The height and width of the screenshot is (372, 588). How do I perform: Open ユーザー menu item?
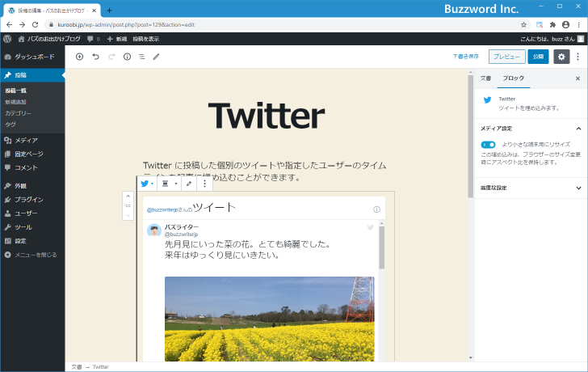32,213
